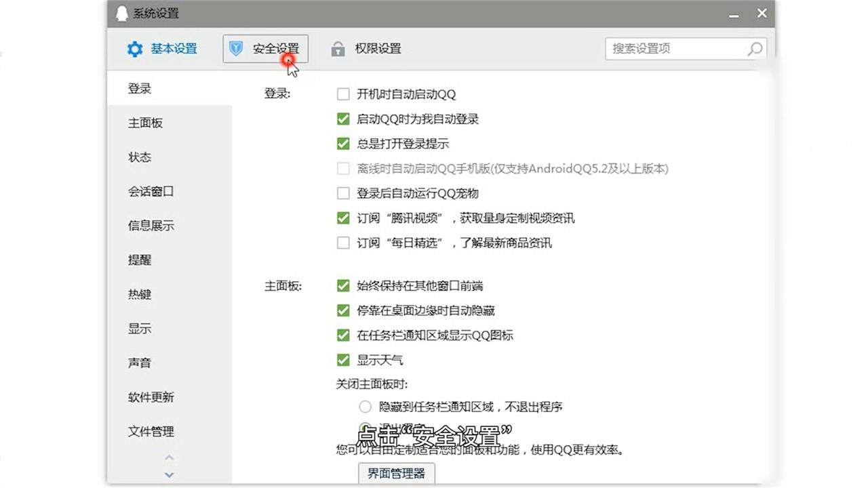Click the down chevron below the sidebar
The width and height of the screenshot is (868, 488).
170,474
